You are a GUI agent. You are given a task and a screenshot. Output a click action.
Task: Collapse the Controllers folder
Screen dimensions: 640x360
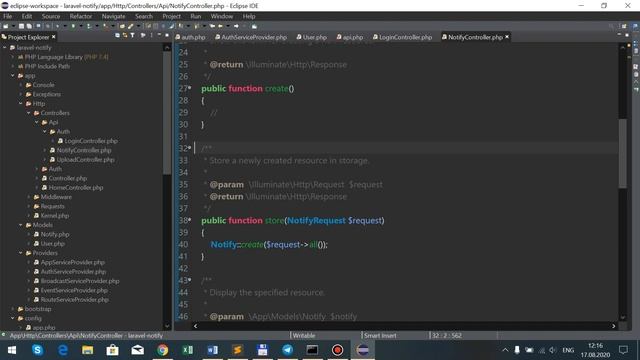(29, 113)
